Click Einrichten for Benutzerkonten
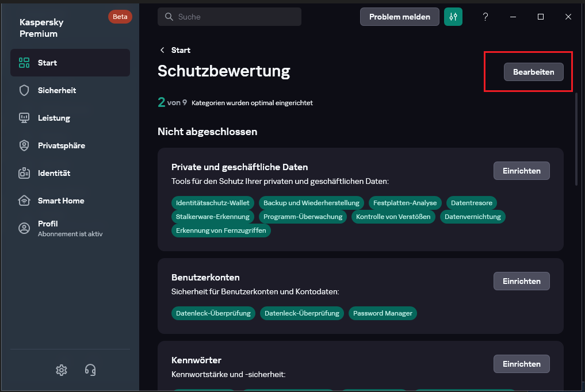585x392 pixels. (522, 281)
